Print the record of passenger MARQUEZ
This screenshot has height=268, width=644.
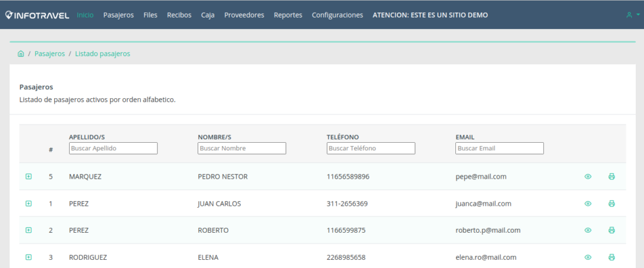tap(611, 177)
